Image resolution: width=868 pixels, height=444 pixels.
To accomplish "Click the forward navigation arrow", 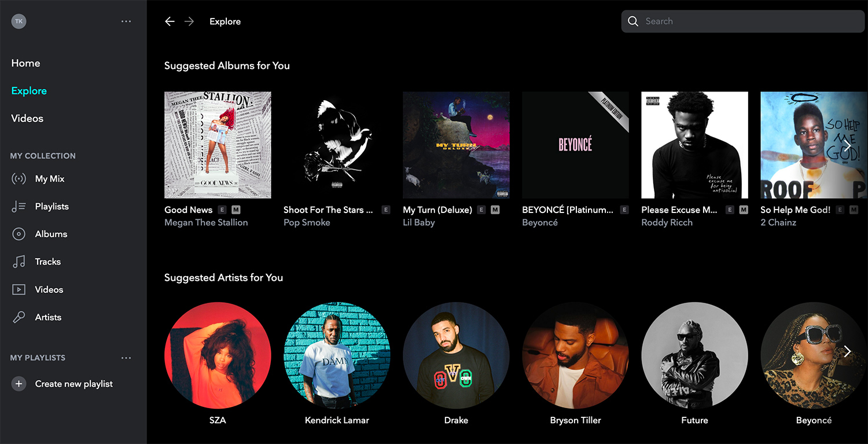I will click(189, 21).
